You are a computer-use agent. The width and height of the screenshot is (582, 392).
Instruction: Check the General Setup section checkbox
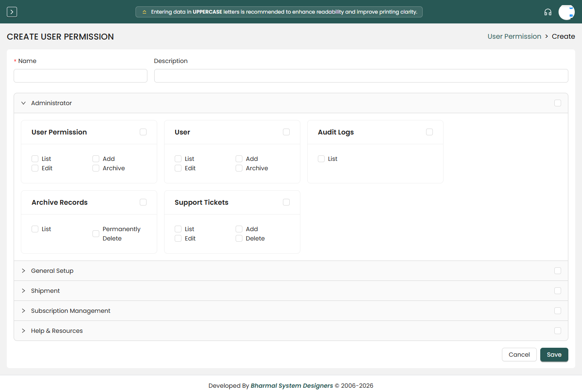tap(558, 271)
